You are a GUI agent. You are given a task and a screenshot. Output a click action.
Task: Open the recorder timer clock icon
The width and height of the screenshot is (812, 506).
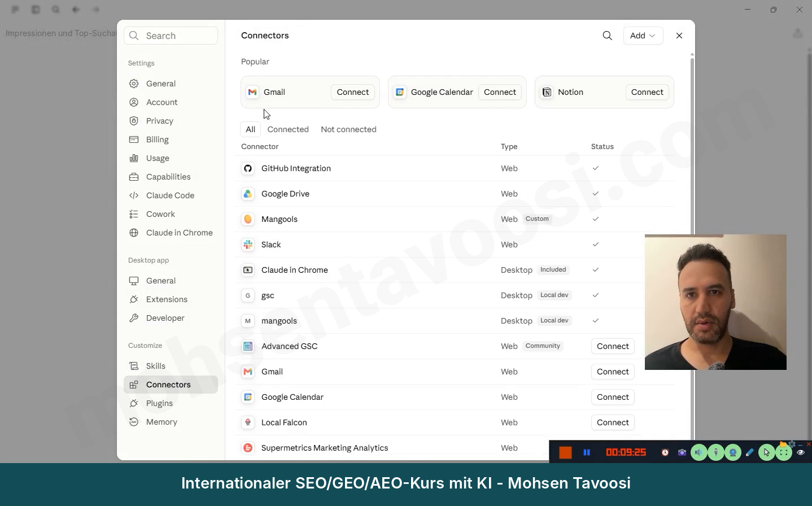[665, 452]
